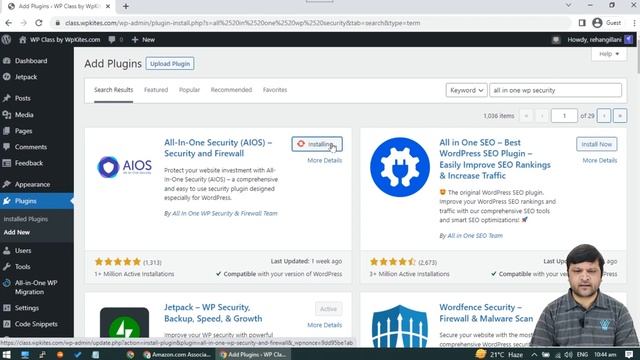The height and width of the screenshot is (360, 640).
Task: Click the AIOS plugin logo thumbnail
Action: pyautogui.click(x=124, y=167)
